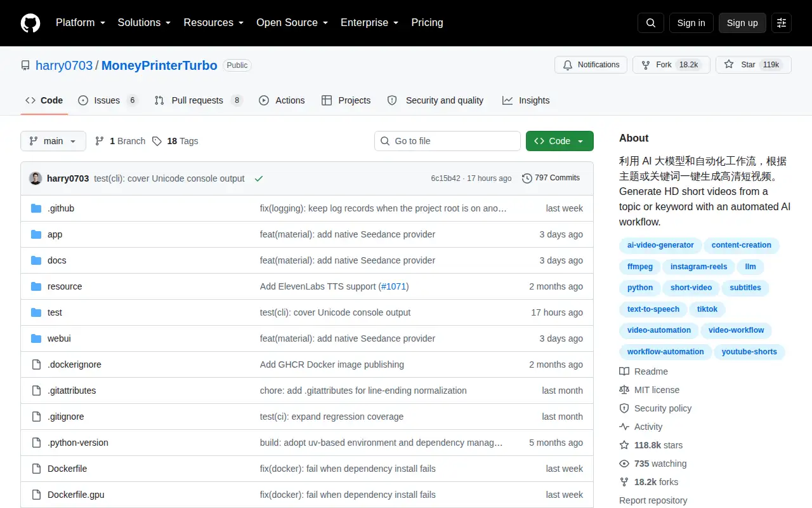Click the Dockerfile.gpu file icon
This screenshot has width=812, height=508.
36,495
